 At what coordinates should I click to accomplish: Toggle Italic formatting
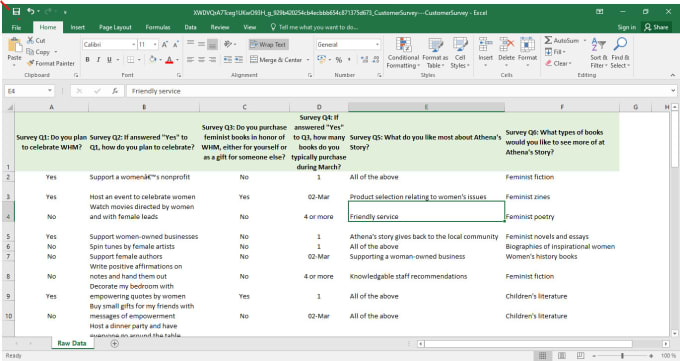98,59
